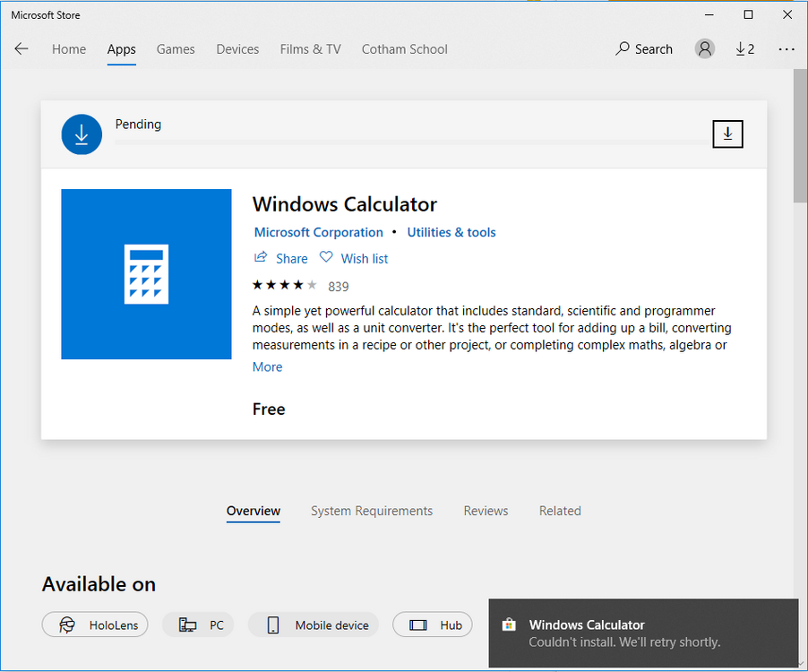Click the Mobile device platform chip
808x672 pixels.
tap(314, 625)
